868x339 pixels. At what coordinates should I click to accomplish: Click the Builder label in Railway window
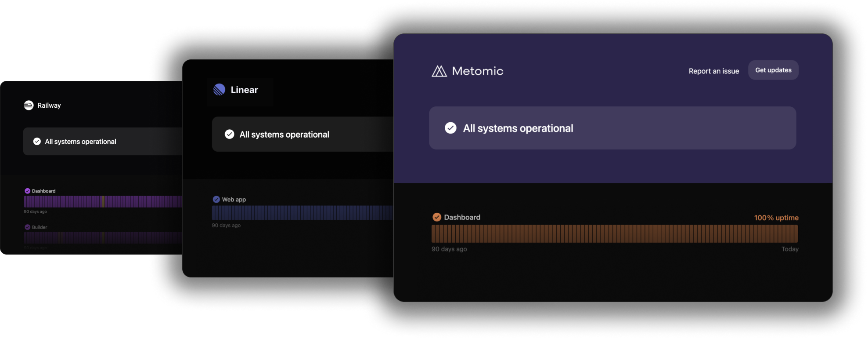(x=40, y=227)
